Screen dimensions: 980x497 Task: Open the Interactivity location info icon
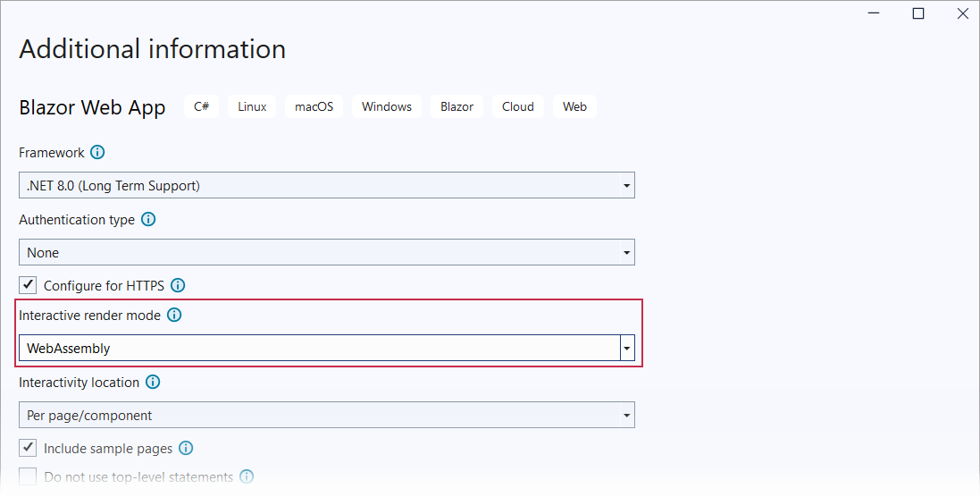153,382
